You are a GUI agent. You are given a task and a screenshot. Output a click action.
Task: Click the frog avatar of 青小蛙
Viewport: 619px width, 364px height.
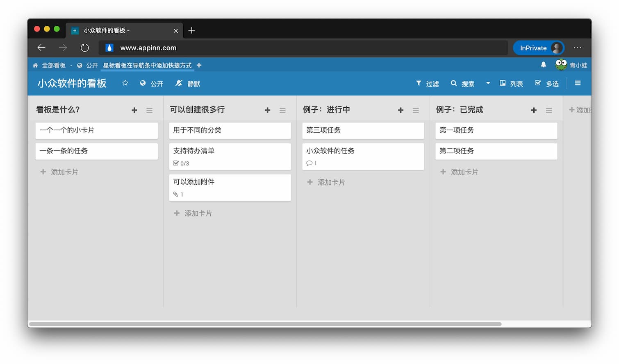(x=561, y=65)
